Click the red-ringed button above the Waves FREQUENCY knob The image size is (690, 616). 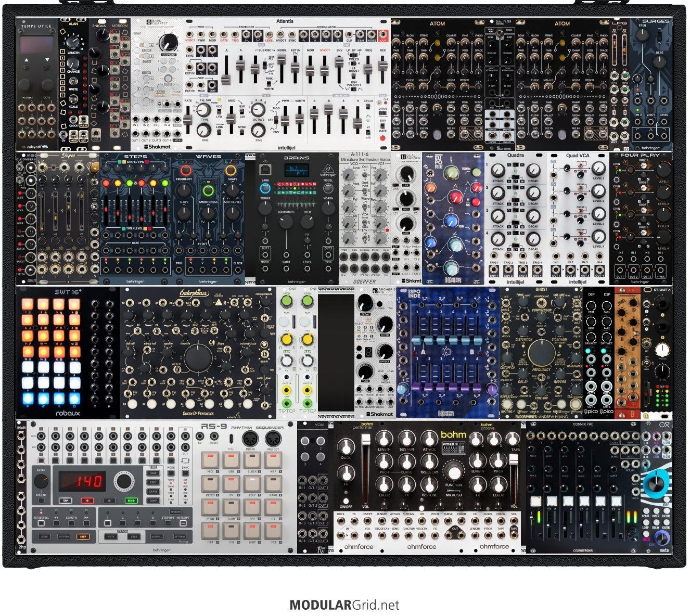(x=186, y=170)
